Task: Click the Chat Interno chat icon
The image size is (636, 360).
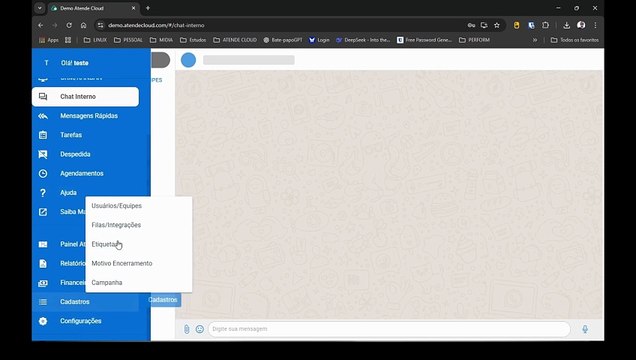Action: click(43, 96)
